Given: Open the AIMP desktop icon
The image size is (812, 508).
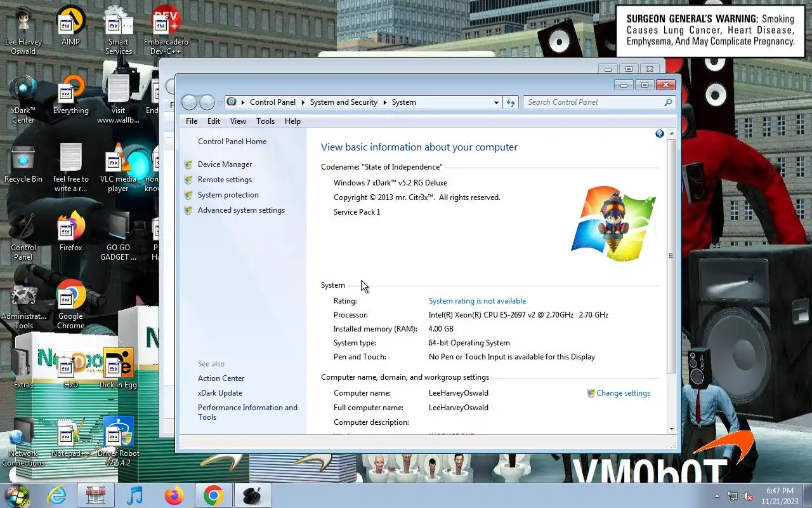Looking at the screenshot, I should pos(70,27).
